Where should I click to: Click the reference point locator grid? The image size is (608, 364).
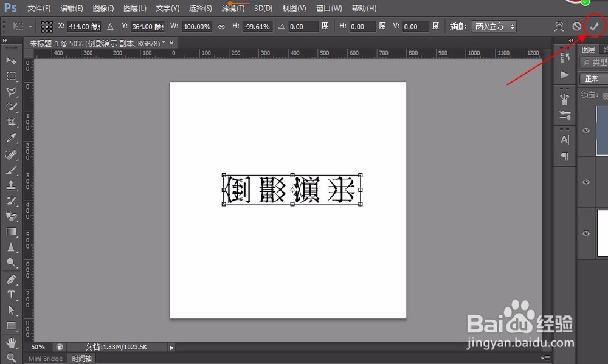[x=47, y=26]
